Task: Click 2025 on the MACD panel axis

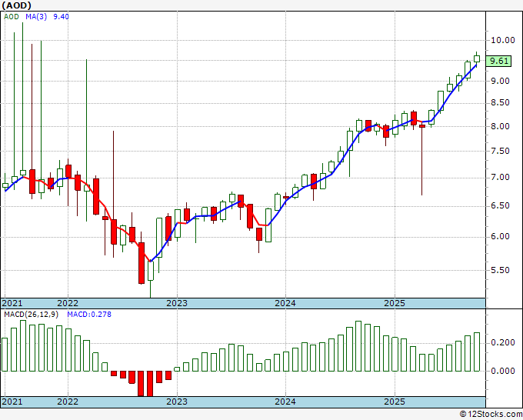Action: [x=395, y=402]
